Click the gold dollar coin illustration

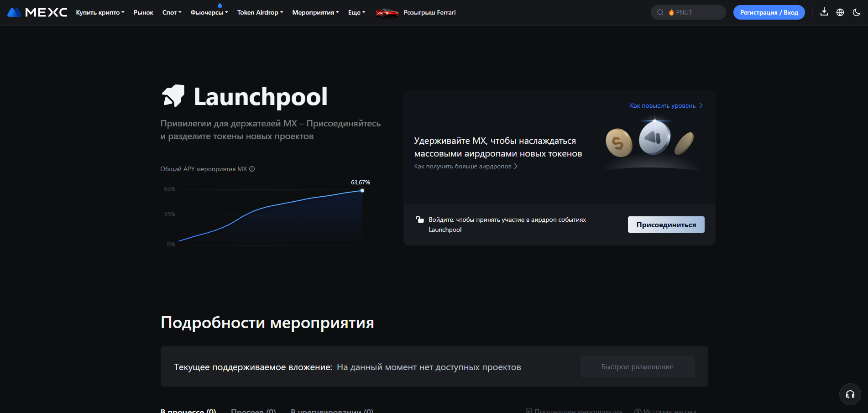click(x=619, y=143)
